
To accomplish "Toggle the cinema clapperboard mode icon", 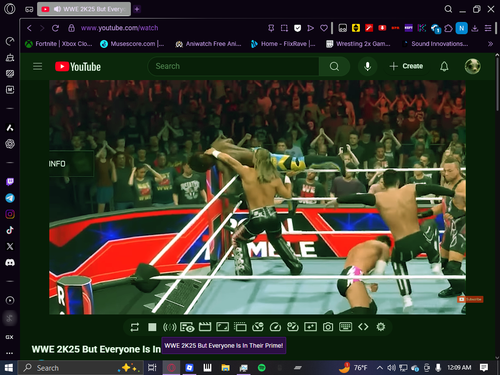I will pos(205,327).
